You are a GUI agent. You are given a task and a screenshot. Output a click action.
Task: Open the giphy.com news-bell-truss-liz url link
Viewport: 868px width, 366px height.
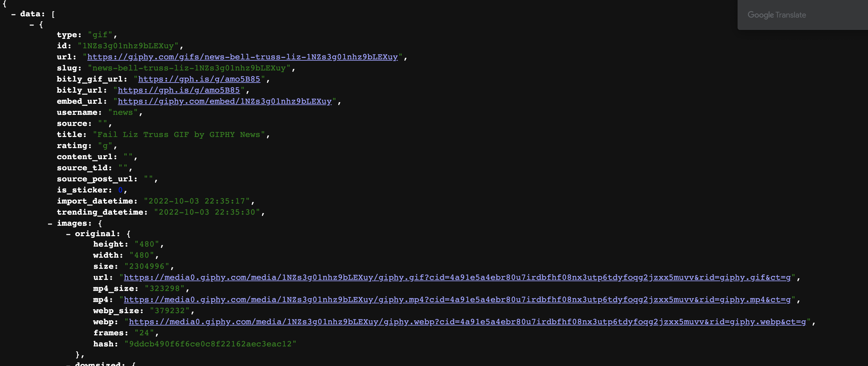pyautogui.click(x=242, y=57)
